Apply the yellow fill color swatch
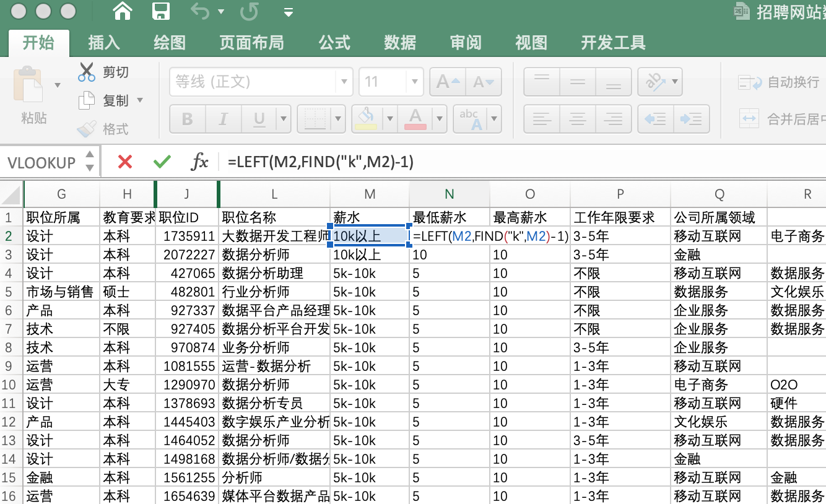 point(366,118)
